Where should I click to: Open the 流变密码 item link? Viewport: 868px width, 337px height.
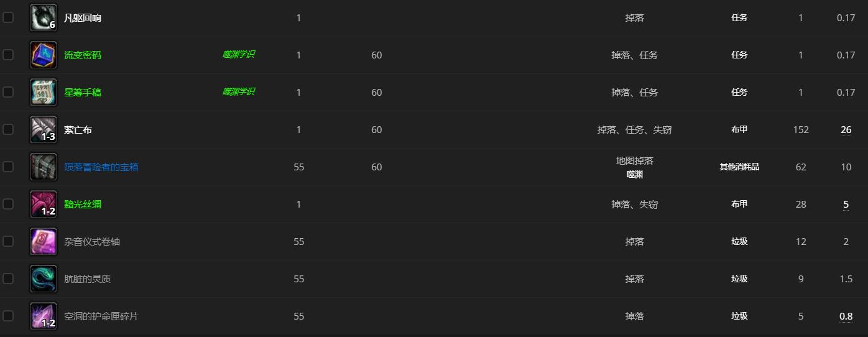[82, 55]
